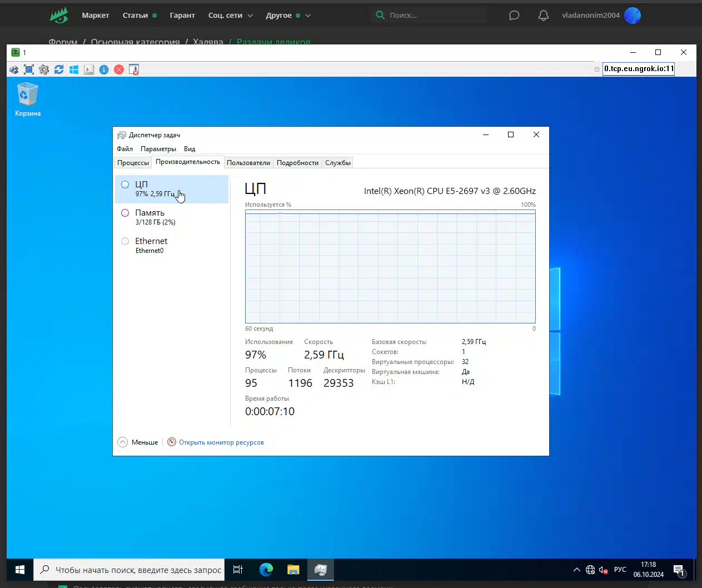The height and width of the screenshot is (588, 702).
Task: Click the Windows taskbar search box
Action: 130,570
